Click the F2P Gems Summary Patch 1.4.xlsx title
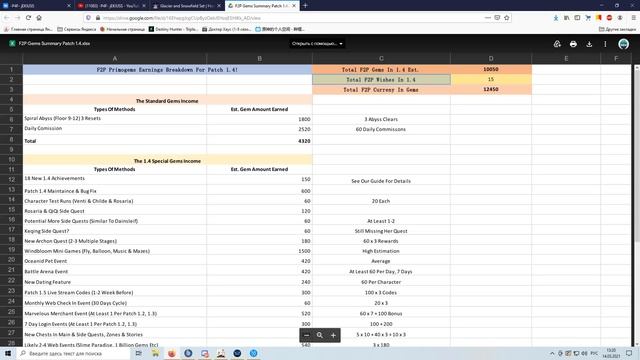Viewport: 640px width, 360px height. [54, 43]
